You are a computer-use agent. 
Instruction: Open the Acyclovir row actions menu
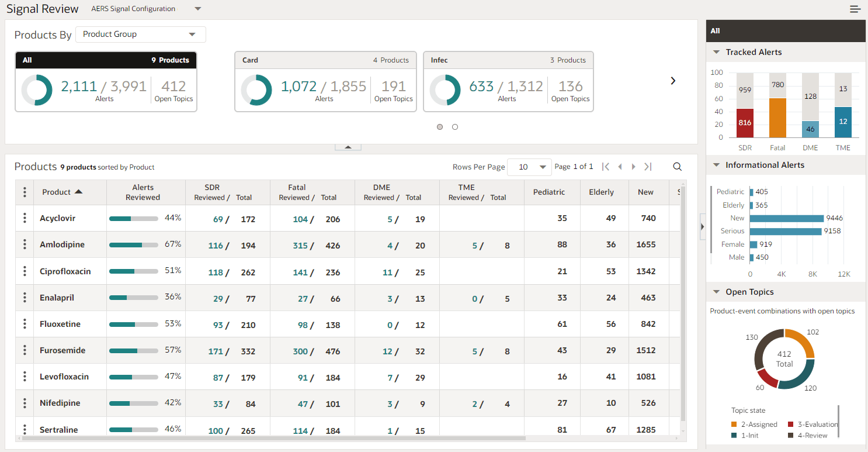24,218
